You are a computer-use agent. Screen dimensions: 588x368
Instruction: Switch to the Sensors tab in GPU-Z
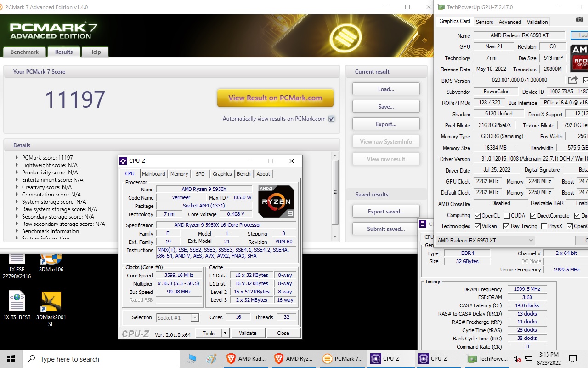click(484, 22)
